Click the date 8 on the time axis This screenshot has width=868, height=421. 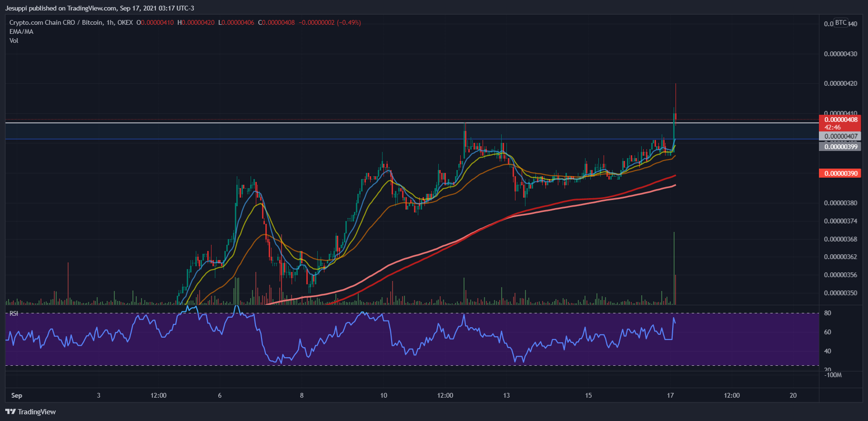click(x=302, y=395)
